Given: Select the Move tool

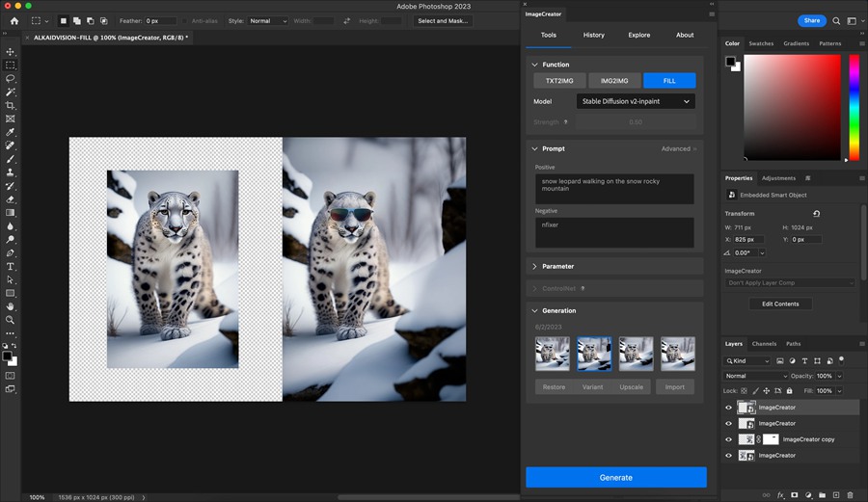Looking at the screenshot, I should tap(10, 51).
